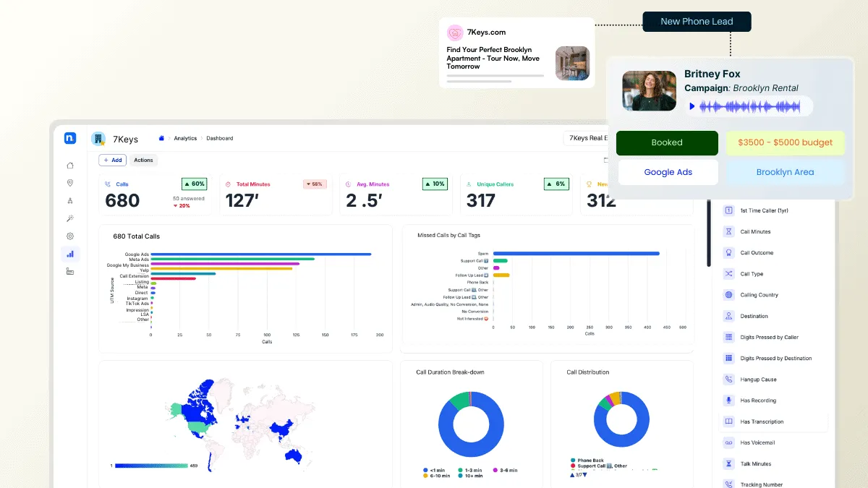Click the map legend gradient bar

(x=151, y=466)
